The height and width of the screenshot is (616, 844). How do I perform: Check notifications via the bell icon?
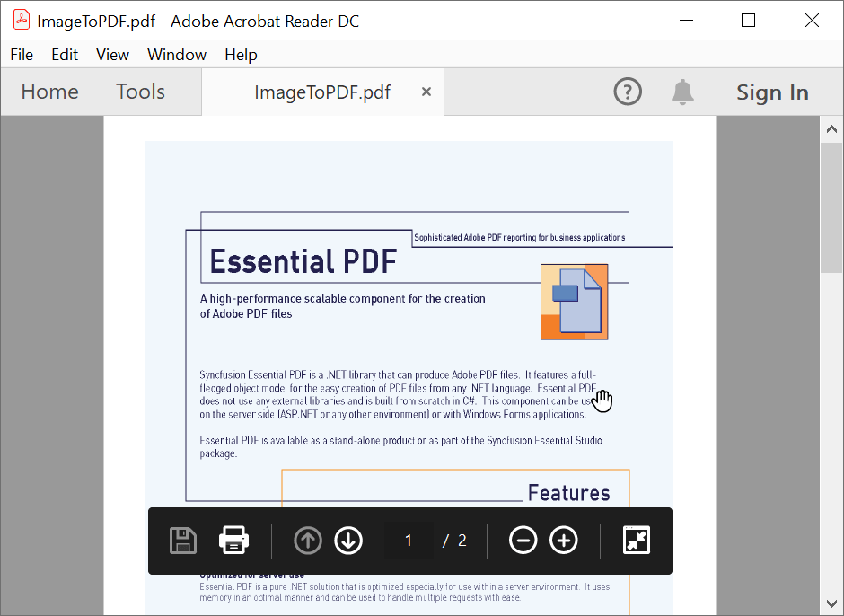682,91
